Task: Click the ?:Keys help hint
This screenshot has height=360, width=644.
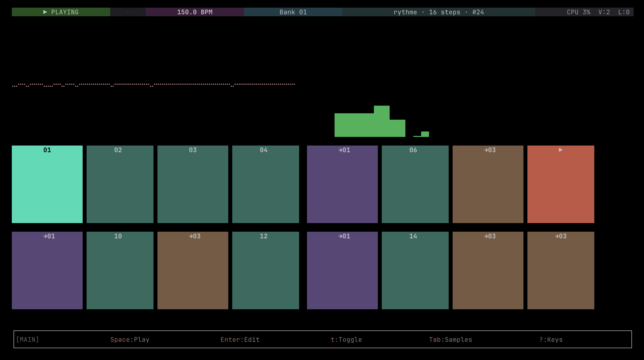Action: point(551,340)
